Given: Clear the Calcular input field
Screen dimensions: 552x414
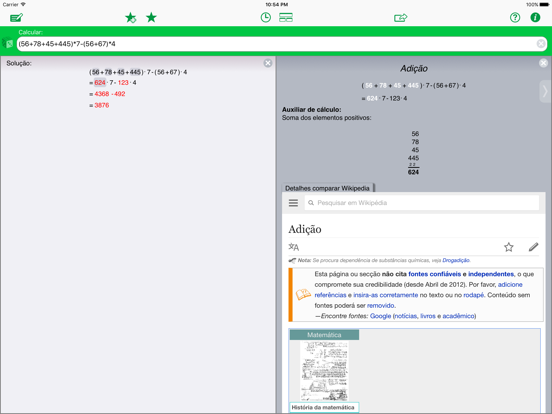Looking at the screenshot, I should pos(541,44).
